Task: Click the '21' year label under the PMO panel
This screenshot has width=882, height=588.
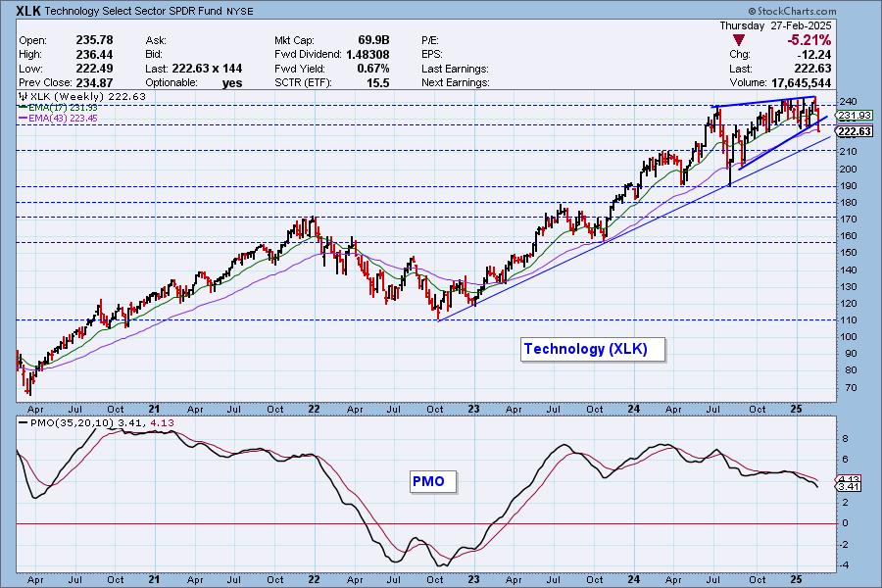Action: pos(155,579)
